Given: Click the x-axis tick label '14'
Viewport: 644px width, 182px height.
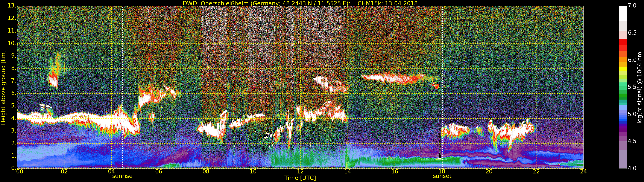Looking at the screenshot, I should pos(348,172).
